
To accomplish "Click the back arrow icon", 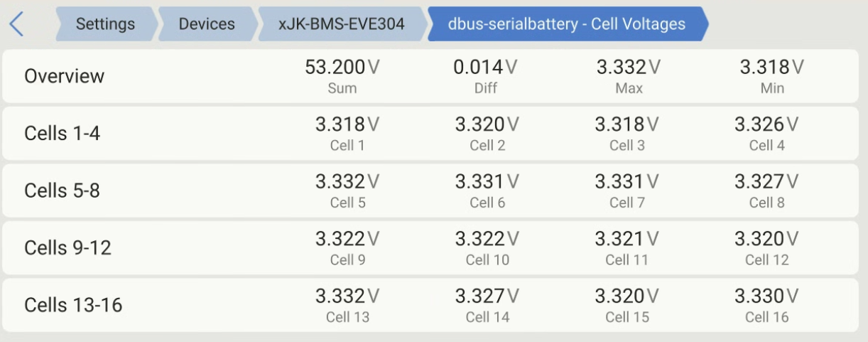I will pyautogui.click(x=16, y=24).
